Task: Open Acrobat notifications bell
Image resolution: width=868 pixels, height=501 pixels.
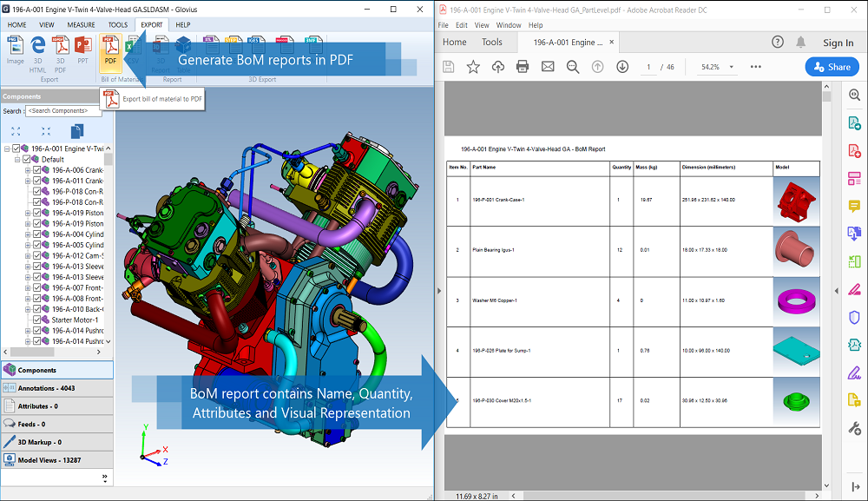Action: tap(800, 42)
